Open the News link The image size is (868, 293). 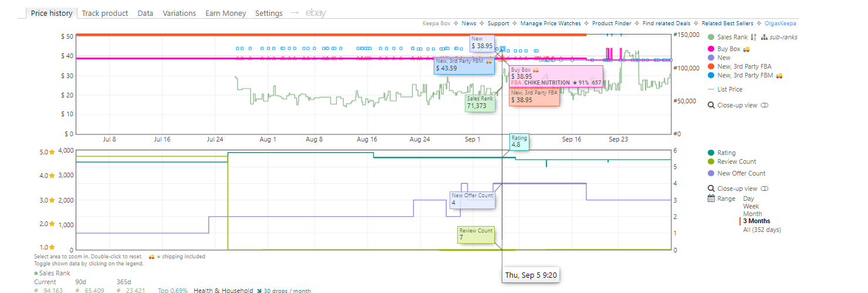tap(469, 23)
